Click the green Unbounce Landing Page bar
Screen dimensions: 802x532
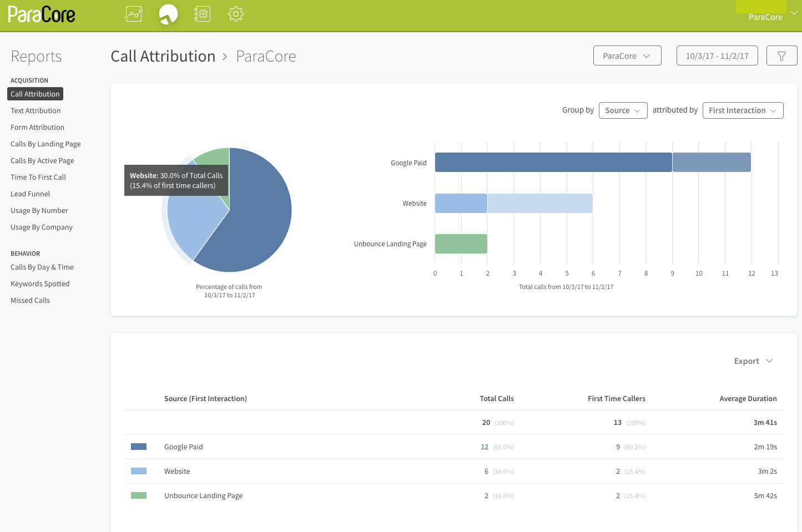(x=461, y=244)
